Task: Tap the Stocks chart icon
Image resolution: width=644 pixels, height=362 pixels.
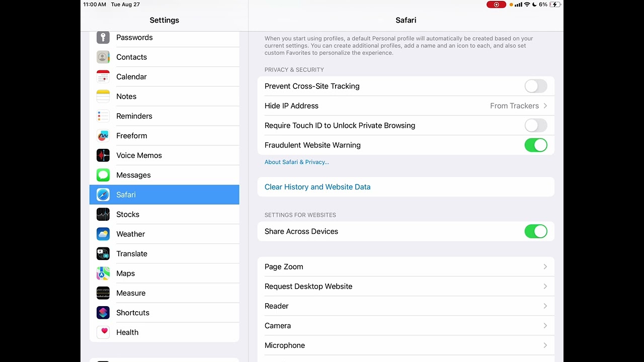Action: (x=103, y=214)
